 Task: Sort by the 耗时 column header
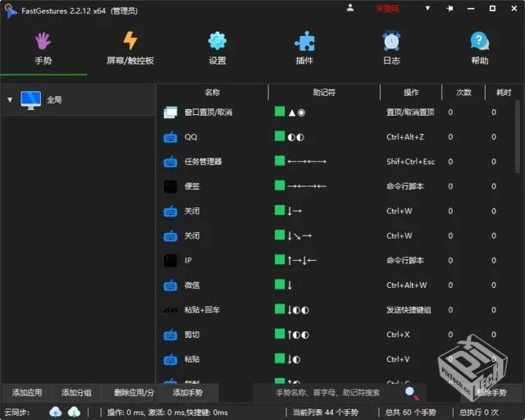click(x=504, y=92)
